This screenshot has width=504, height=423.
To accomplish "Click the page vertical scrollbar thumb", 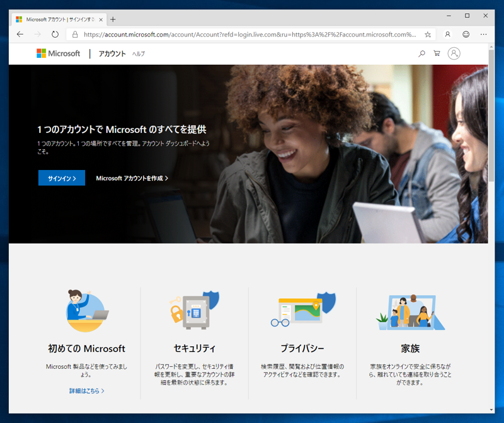I will click(491, 116).
